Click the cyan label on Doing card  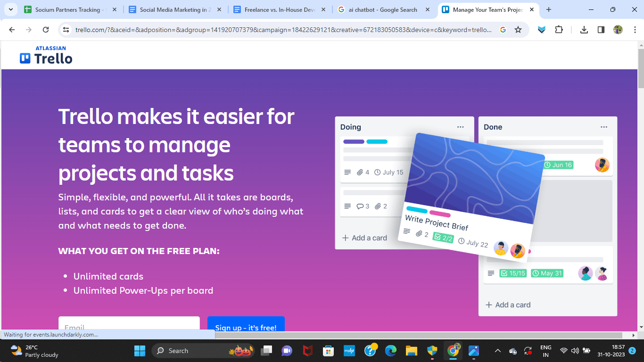click(x=377, y=141)
